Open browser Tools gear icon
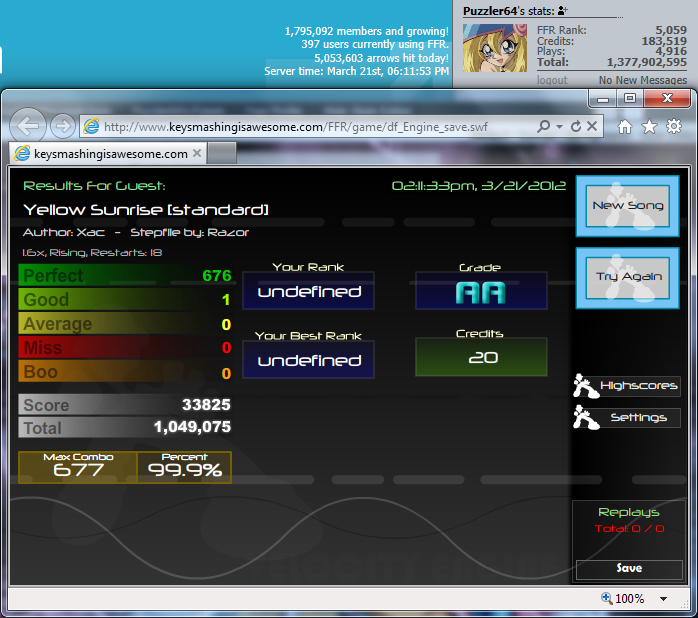 (674, 127)
